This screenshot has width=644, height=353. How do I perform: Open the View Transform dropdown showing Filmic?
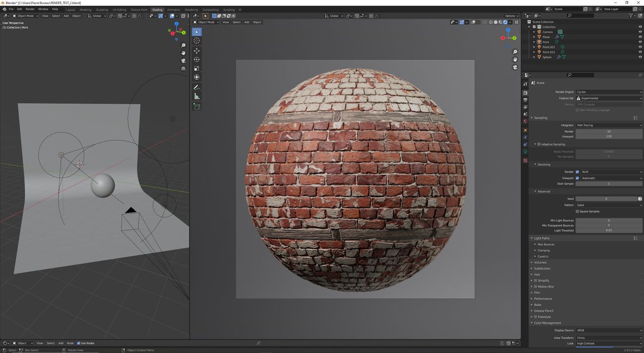[609, 338]
